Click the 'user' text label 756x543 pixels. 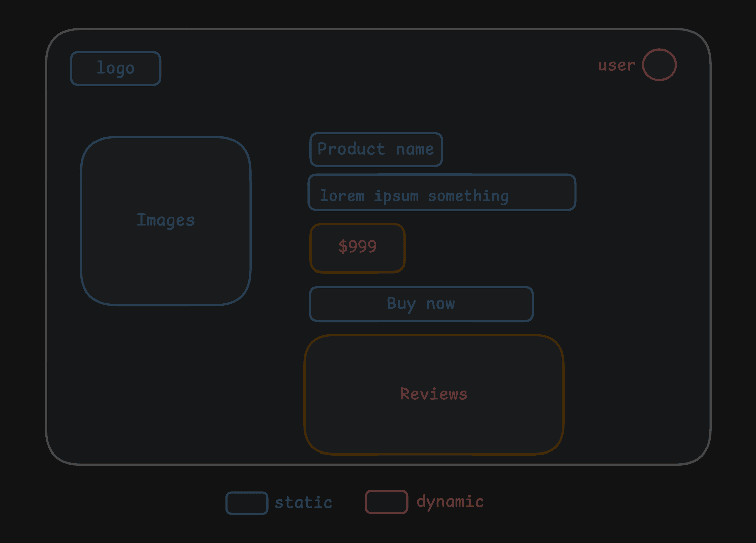click(616, 65)
